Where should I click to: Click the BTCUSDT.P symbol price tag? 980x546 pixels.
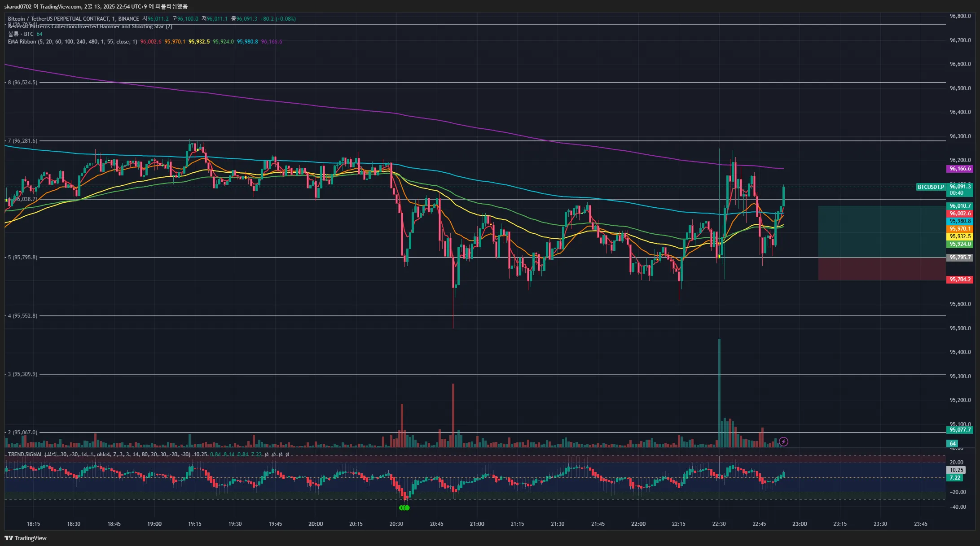[x=931, y=187]
